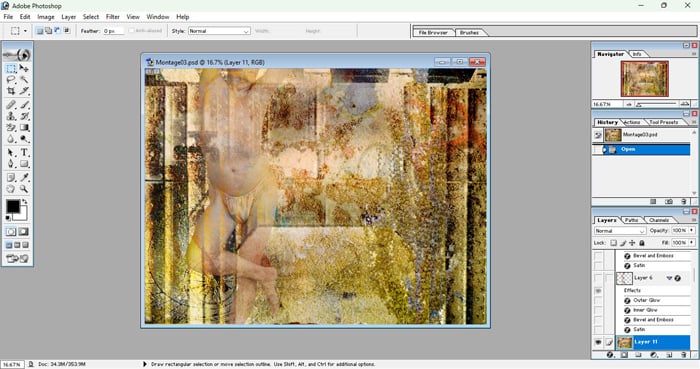700x369 pixels.
Task: Open the tool preset picker arrow
Action: 25,31
